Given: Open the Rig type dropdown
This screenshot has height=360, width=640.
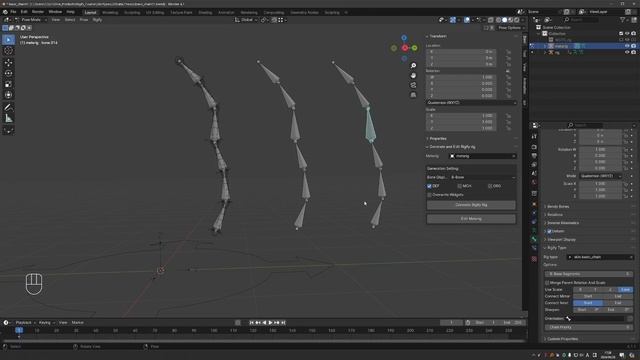Looking at the screenshot, I should [x=600, y=258].
